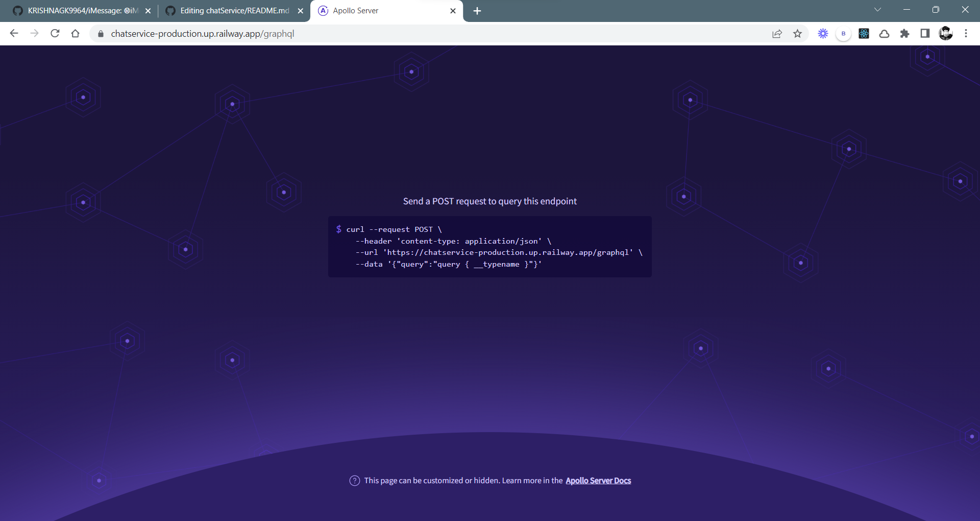
Task: View site security lock information
Action: (x=101, y=34)
